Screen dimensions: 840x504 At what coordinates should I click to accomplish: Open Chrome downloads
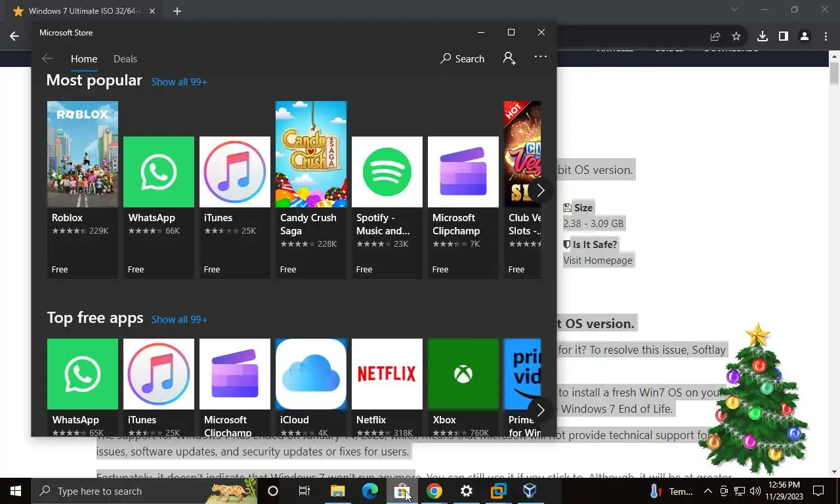[x=762, y=37]
